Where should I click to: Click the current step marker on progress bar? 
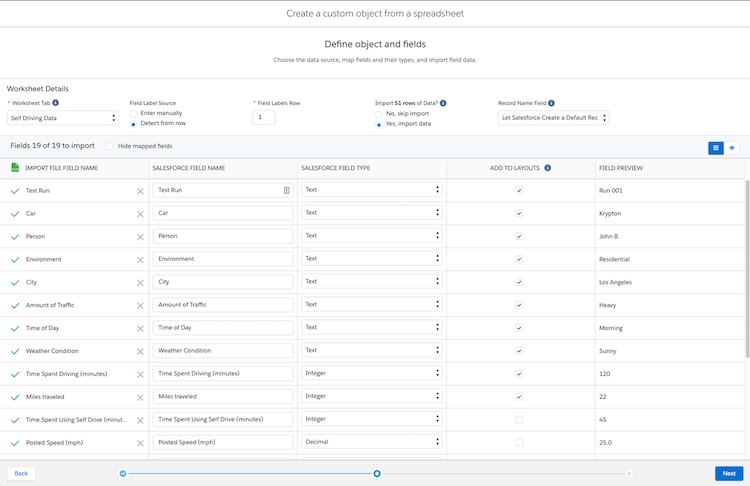(x=377, y=473)
